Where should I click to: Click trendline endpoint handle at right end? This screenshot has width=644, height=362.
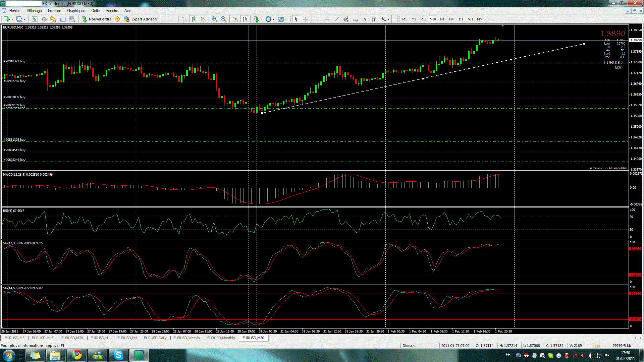[584, 44]
